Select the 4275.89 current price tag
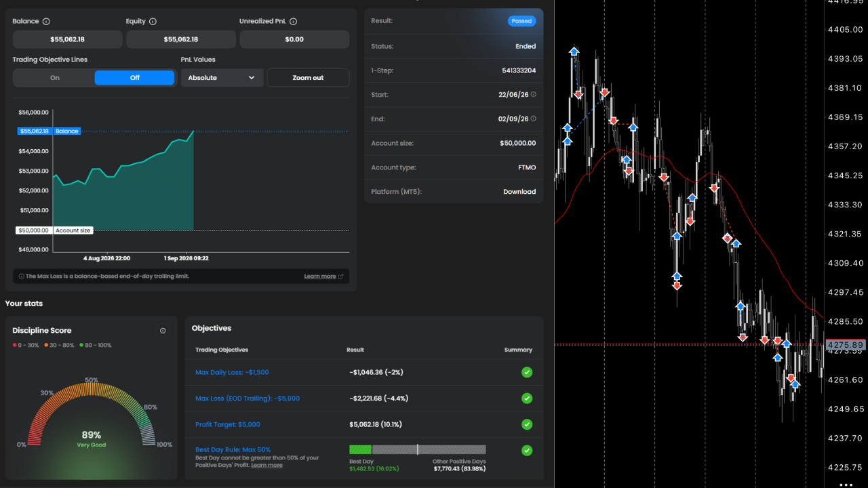 pos(846,345)
